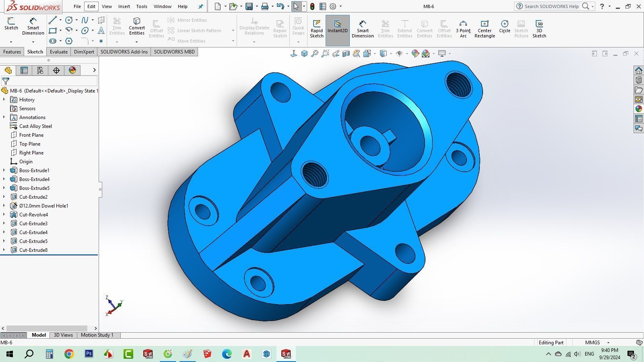Open the Motion Study 1 tab
The image size is (644, 362).
coord(97,335)
